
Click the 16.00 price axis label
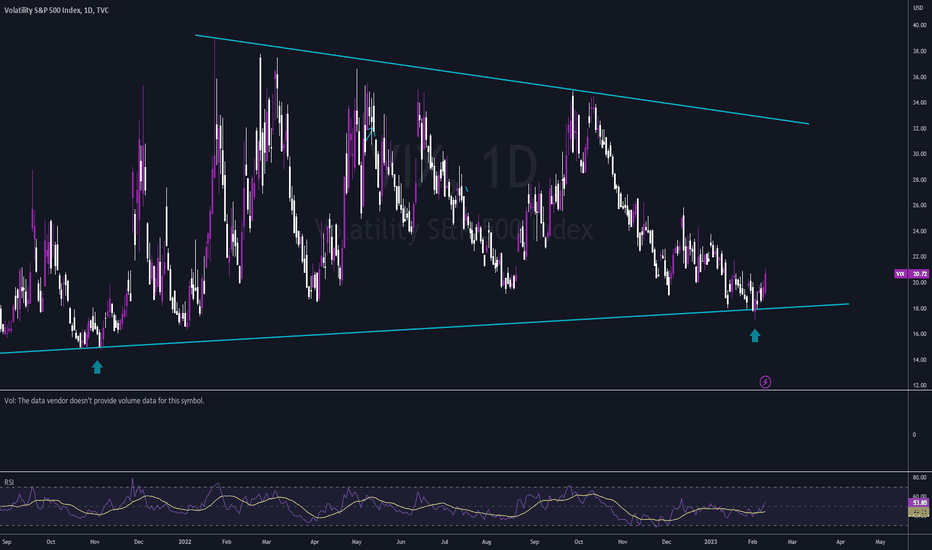click(920, 334)
